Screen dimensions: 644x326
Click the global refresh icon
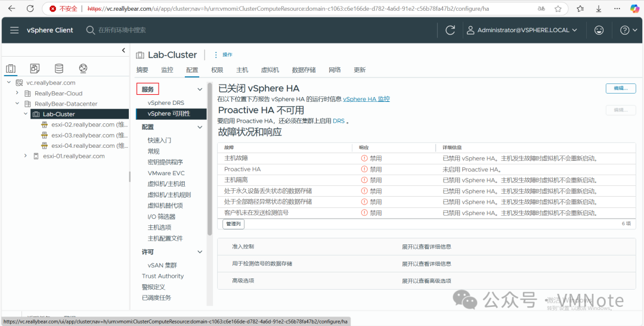pyautogui.click(x=451, y=30)
